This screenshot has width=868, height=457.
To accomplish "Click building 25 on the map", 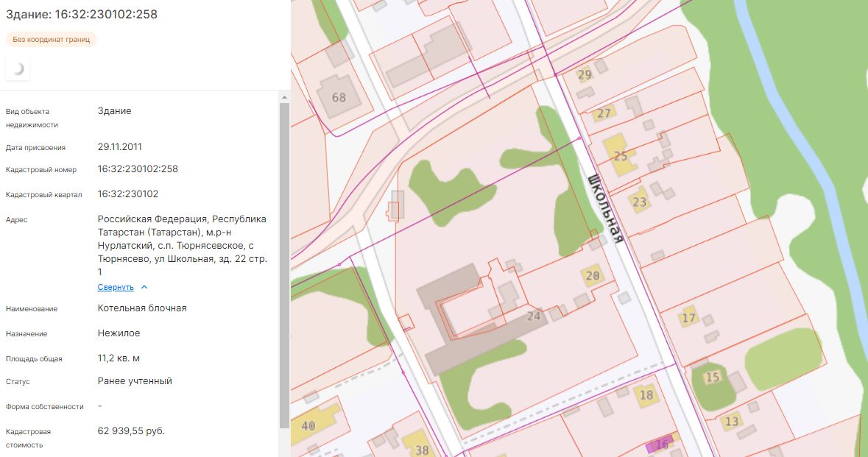I will 621,156.
